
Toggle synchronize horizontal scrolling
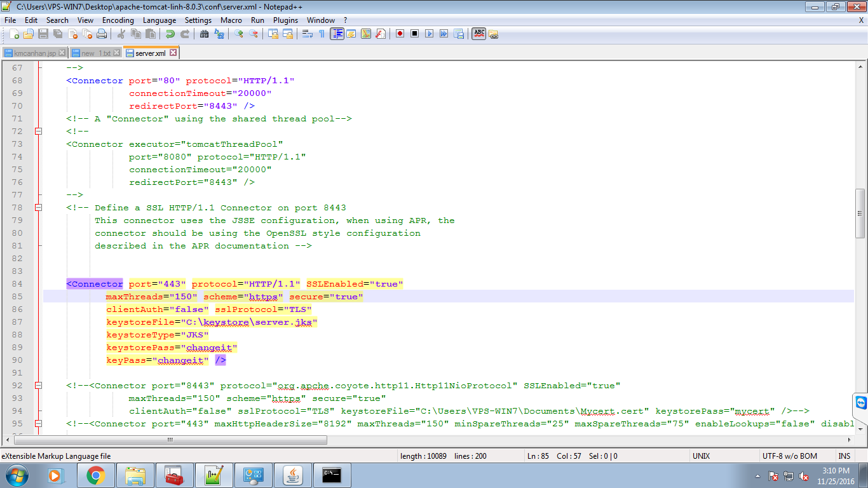[x=288, y=34]
